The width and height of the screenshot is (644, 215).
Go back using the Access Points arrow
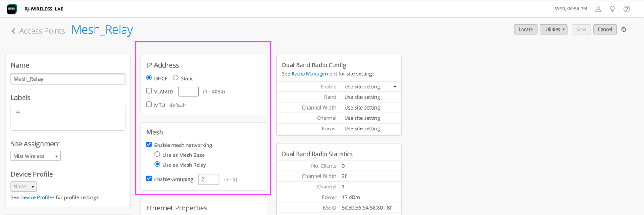click(14, 31)
